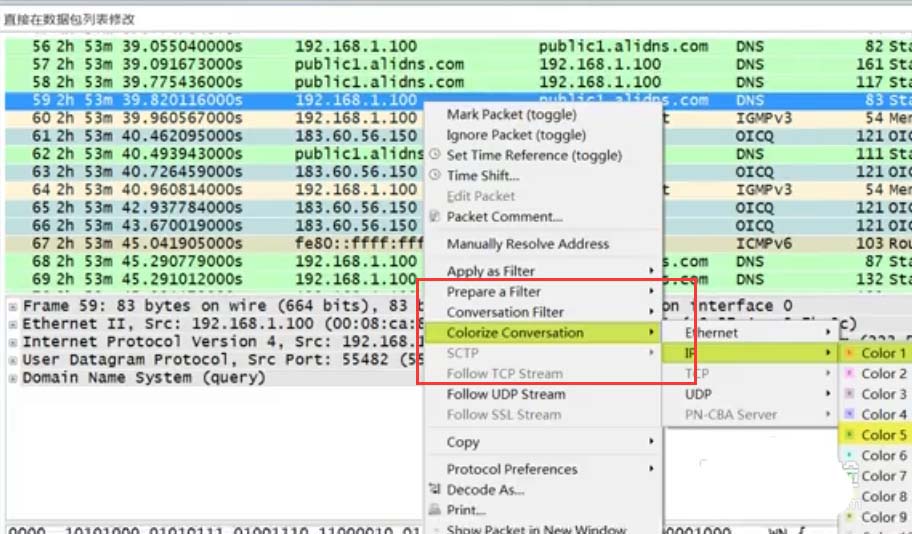Expand the Frame 59 tree node
Screen dimensions: 912x534
tap(12, 306)
